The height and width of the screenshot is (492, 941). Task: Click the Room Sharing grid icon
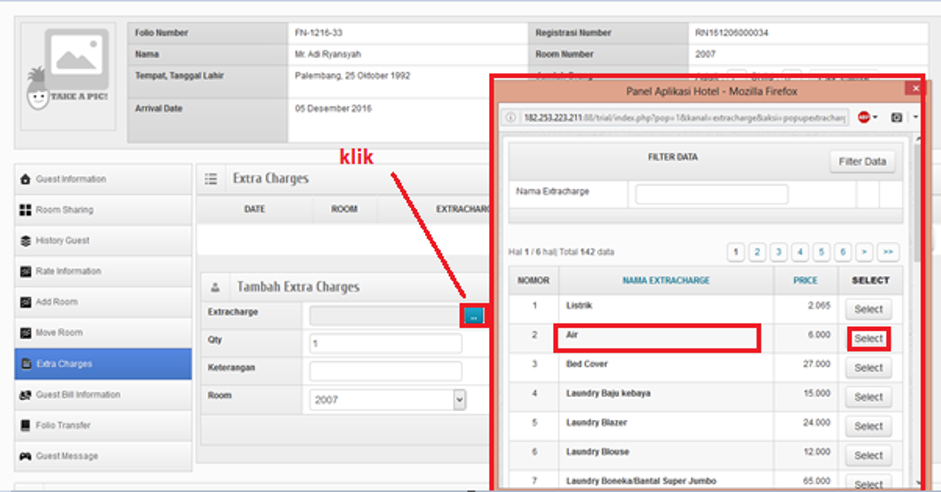coord(26,211)
